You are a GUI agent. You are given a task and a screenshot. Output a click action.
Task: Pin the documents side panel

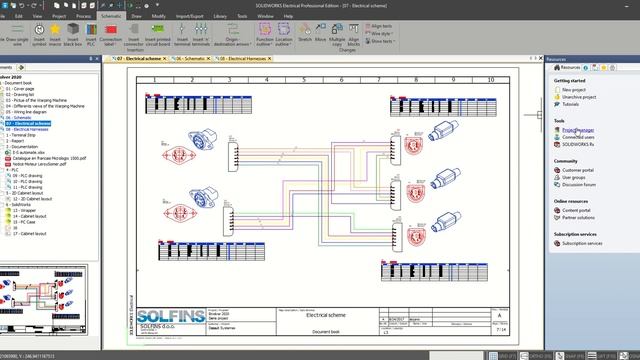91,59
